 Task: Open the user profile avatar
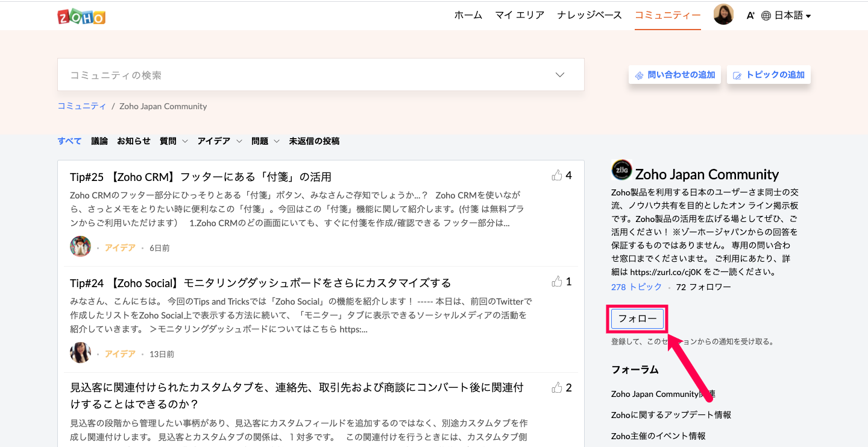pyautogui.click(x=723, y=14)
